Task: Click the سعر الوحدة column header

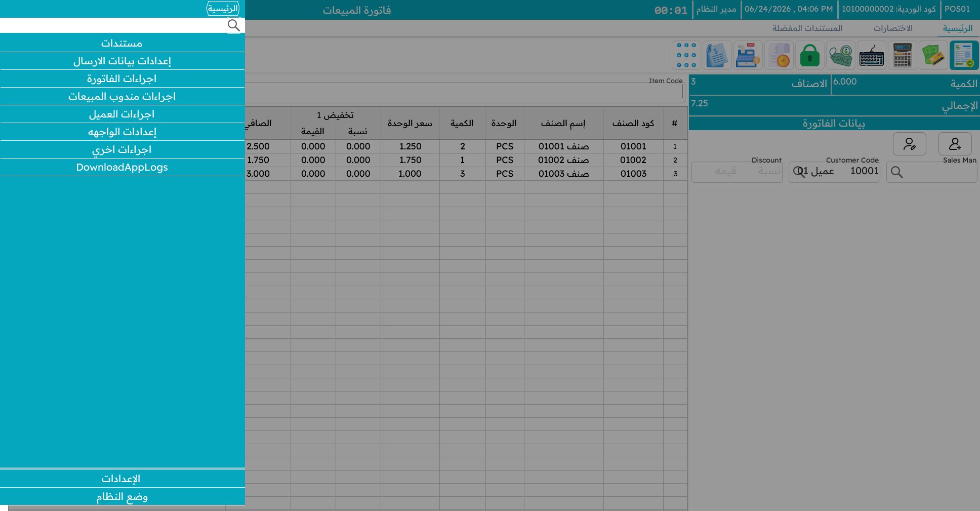Action: 410,123
